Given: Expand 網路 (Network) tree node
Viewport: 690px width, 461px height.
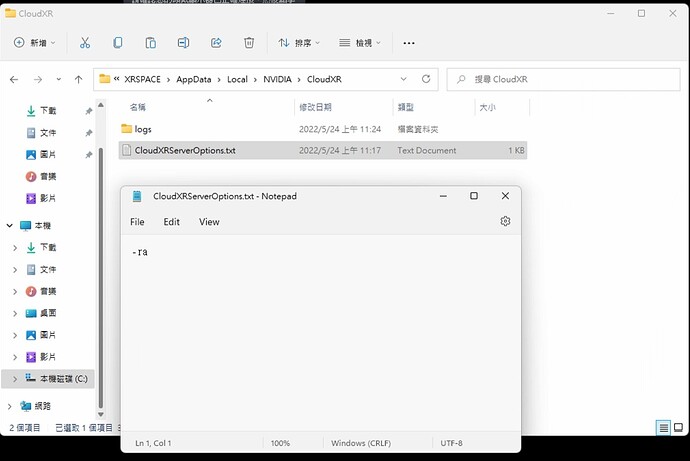Looking at the screenshot, I should coord(10,406).
